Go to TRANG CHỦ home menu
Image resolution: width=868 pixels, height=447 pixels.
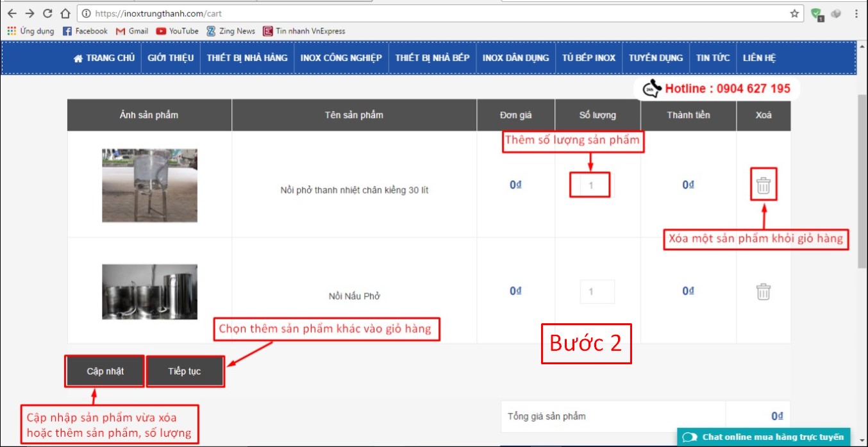(x=104, y=58)
